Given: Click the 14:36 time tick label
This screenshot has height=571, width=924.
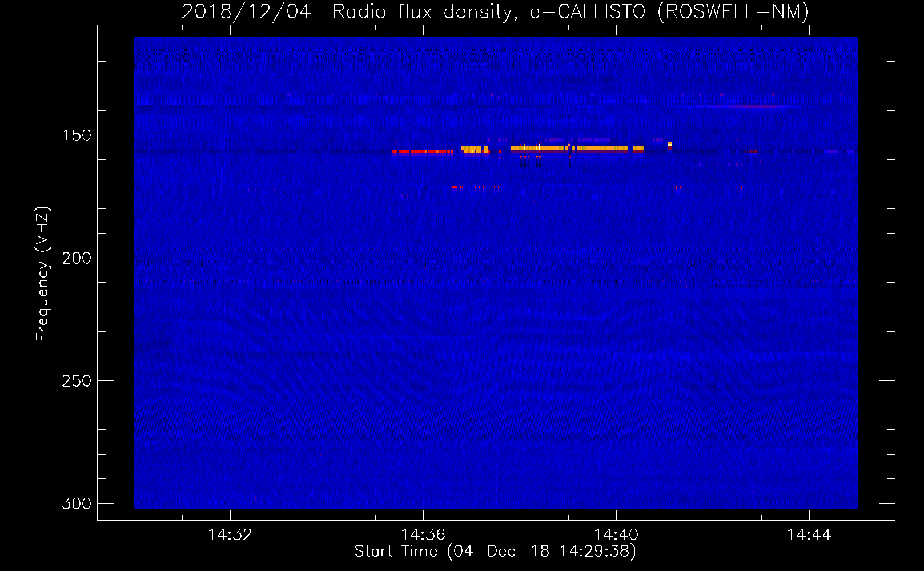Looking at the screenshot, I should point(423,535).
